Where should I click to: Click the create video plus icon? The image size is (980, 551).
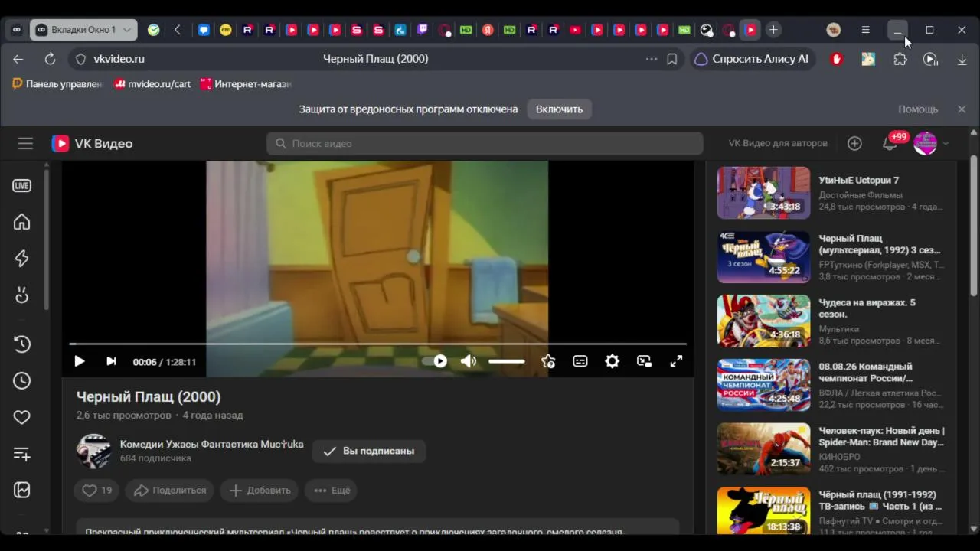854,143
